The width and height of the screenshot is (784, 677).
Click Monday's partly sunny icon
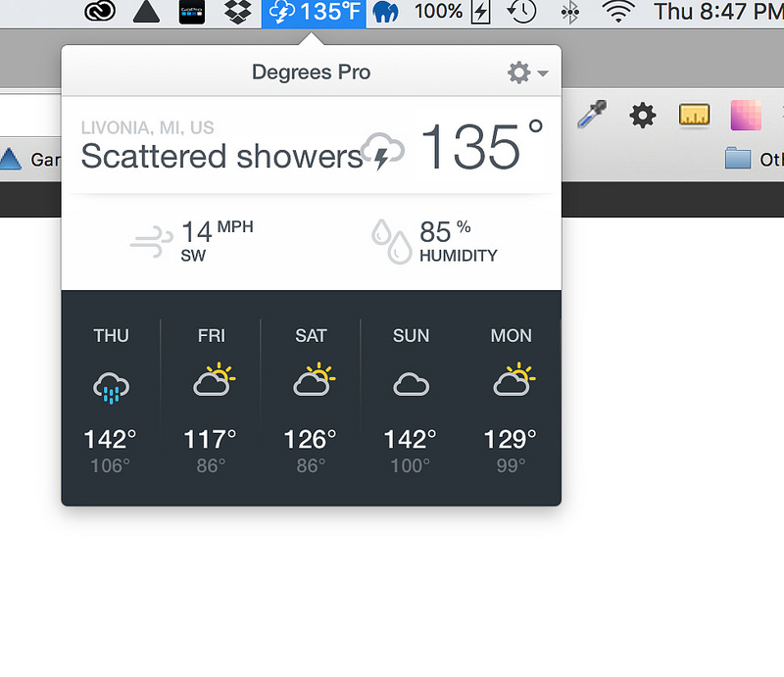(x=514, y=379)
